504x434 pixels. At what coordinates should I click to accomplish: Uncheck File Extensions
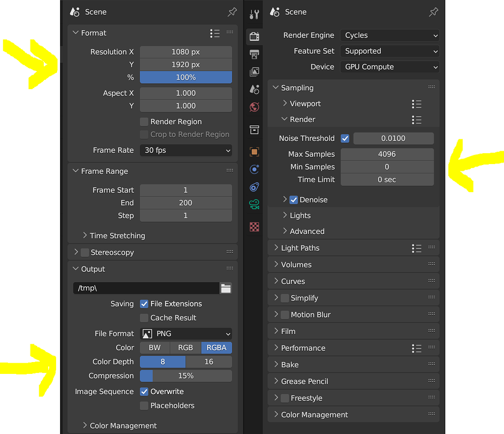pos(144,304)
